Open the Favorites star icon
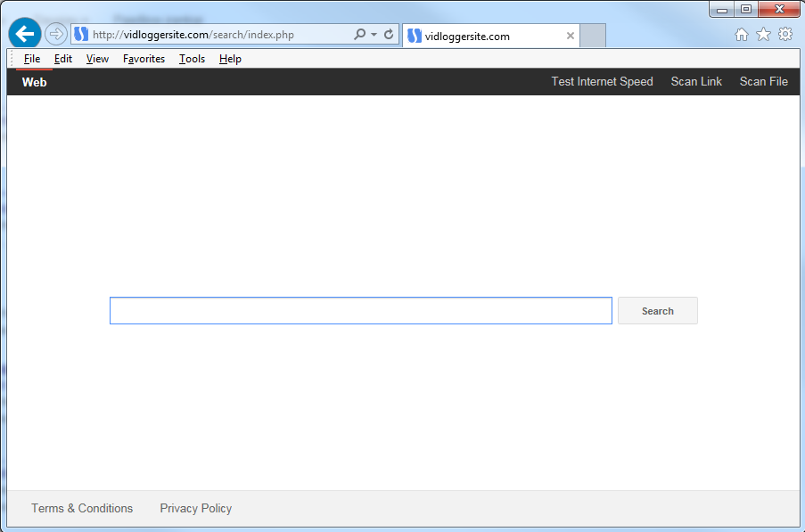805x532 pixels. click(763, 35)
